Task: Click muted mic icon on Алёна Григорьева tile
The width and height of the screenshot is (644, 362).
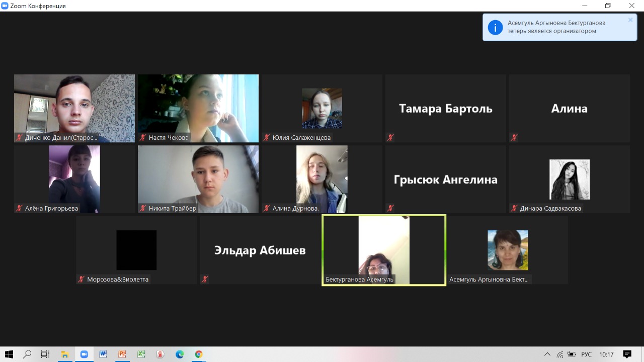Action: [19, 208]
